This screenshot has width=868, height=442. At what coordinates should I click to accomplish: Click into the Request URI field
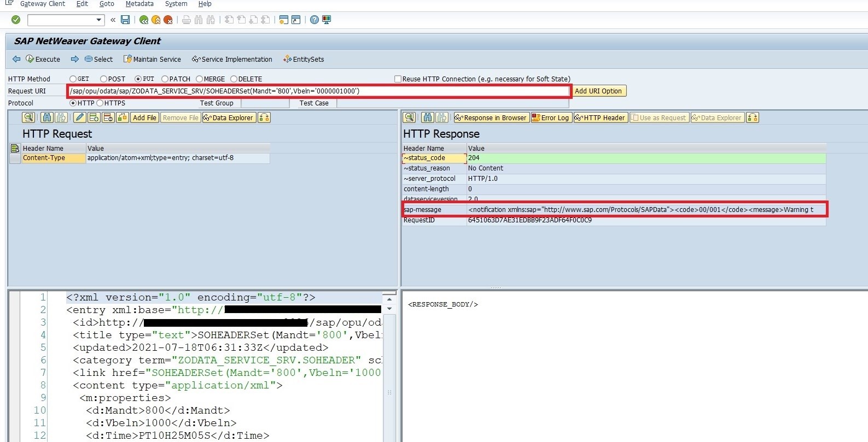(x=319, y=91)
